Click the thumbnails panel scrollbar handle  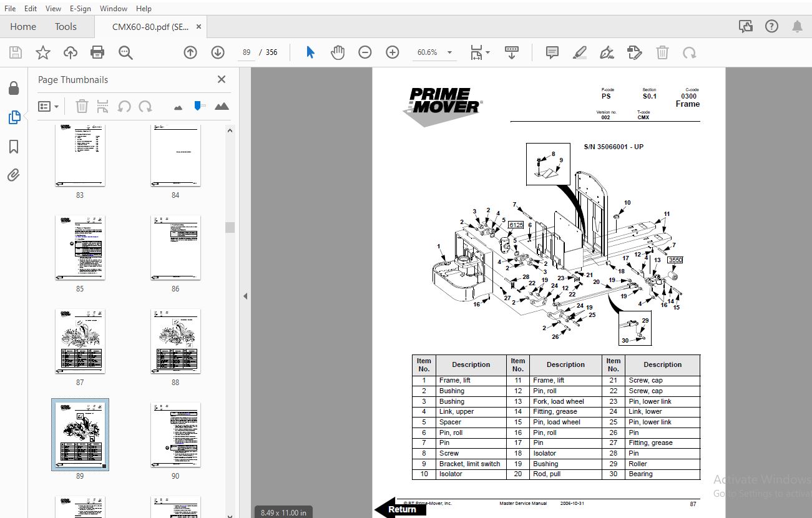click(x=230, y=227)
